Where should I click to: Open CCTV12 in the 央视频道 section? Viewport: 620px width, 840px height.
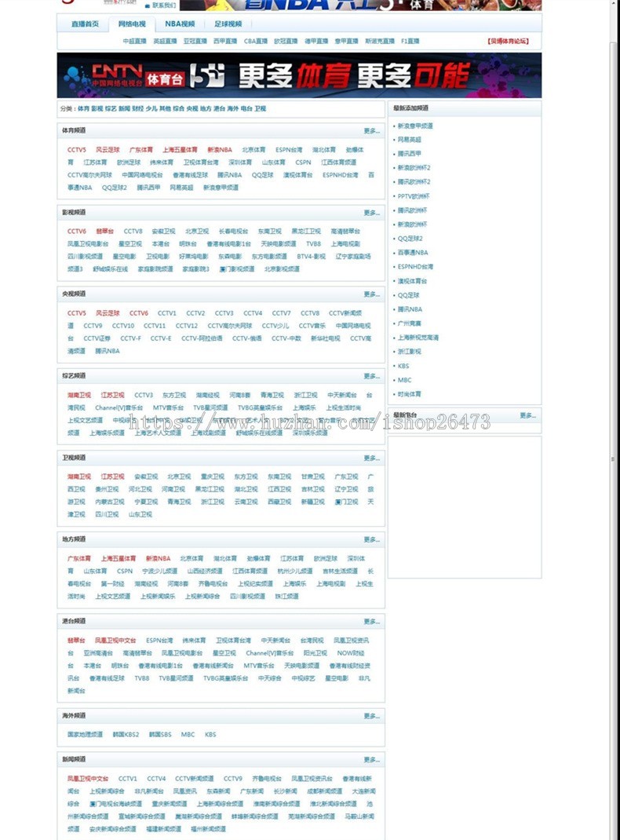pyautogui.click(x=186, y=326)
